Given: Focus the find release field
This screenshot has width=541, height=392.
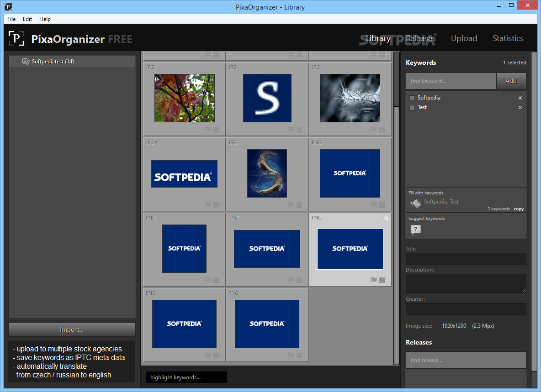Looking at the screenshot, I should (x=466, y=360).
